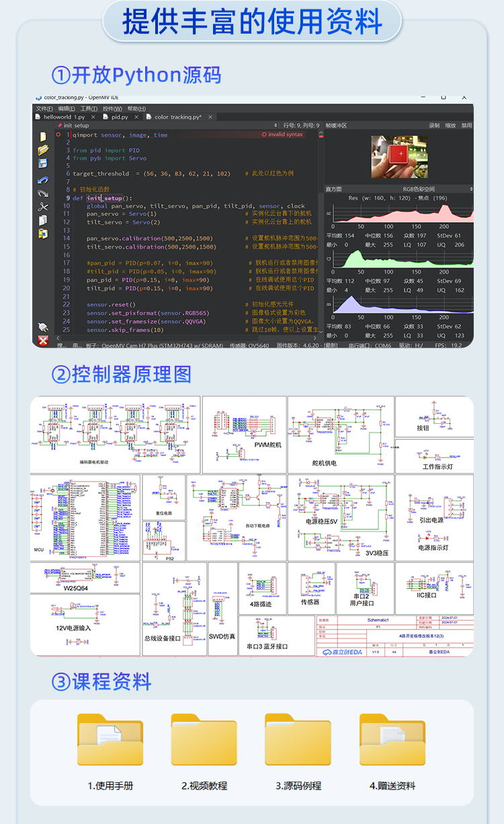Switch to the helloworld_1.py tab
The height and width of the screenshot is (824, 504).
[64, 117]
